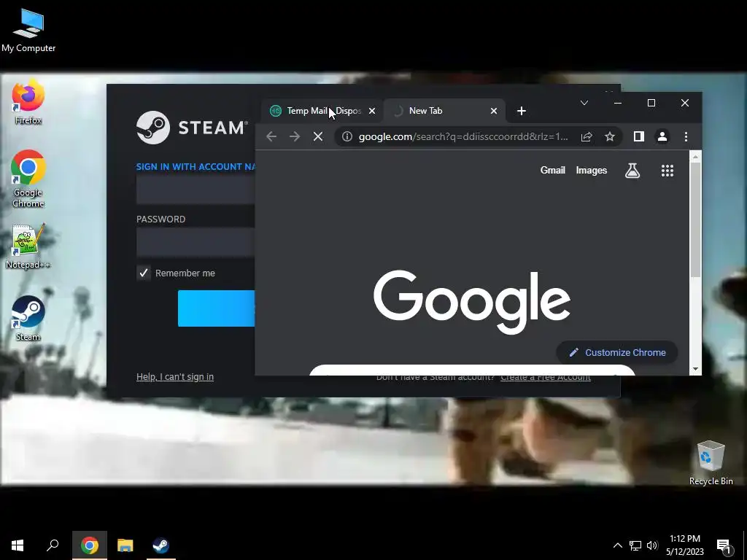Image resolution: width=747 pixels, height=560 pixels.
Task: Open taskbar search
Action: (x=53, y=545)
